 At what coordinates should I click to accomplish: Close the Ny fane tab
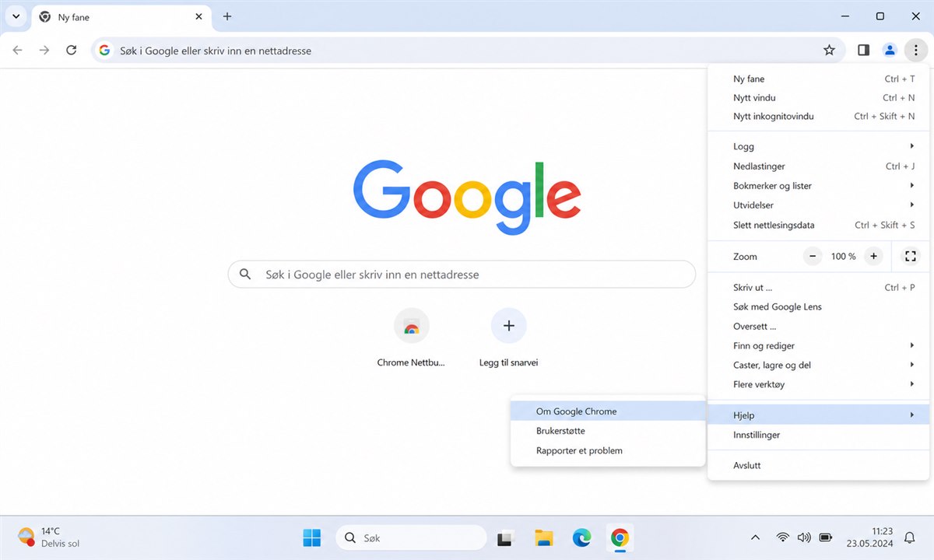pyautogui.click(x=199, y=16)
